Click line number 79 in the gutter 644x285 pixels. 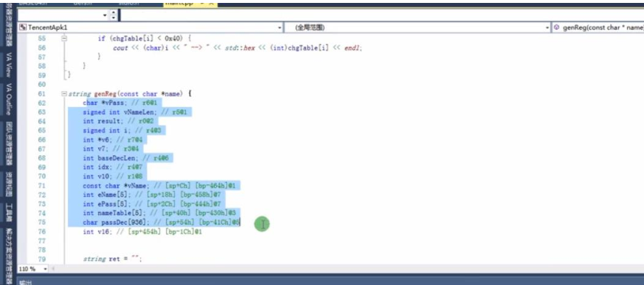[x=41, y=259]
